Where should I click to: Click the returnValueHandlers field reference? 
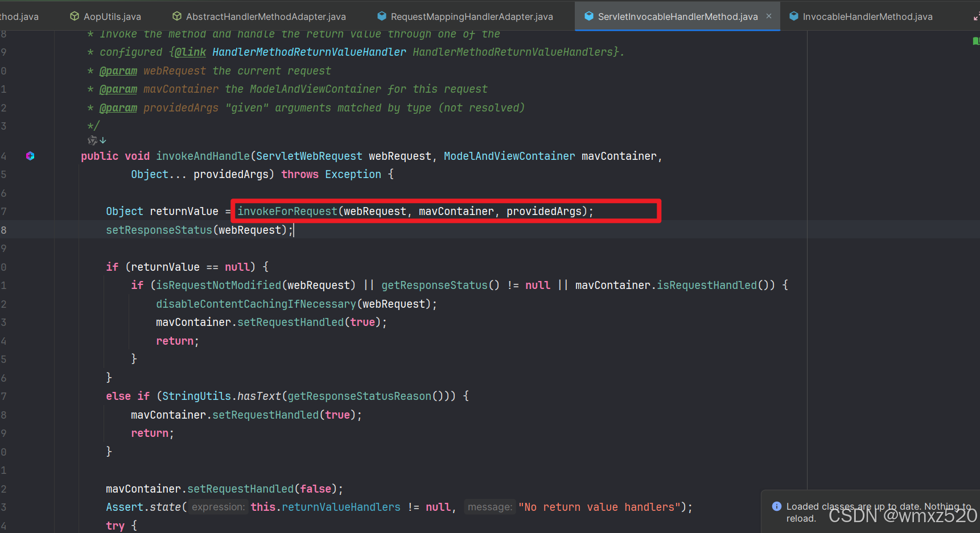click(x=341, y=507)
